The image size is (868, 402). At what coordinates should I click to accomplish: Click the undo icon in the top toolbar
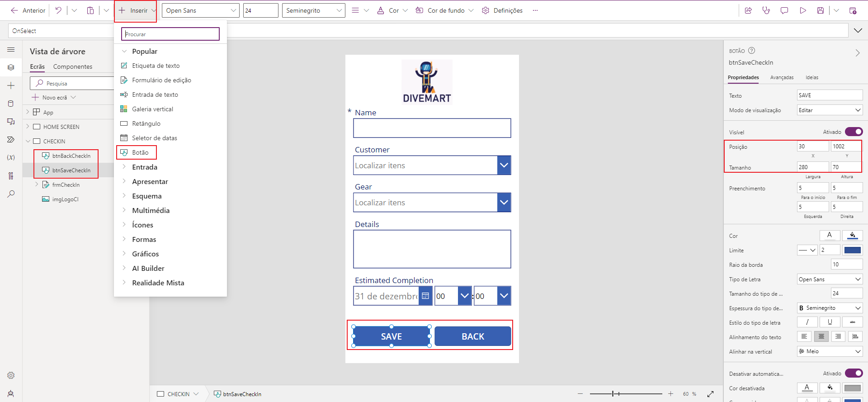58,10
